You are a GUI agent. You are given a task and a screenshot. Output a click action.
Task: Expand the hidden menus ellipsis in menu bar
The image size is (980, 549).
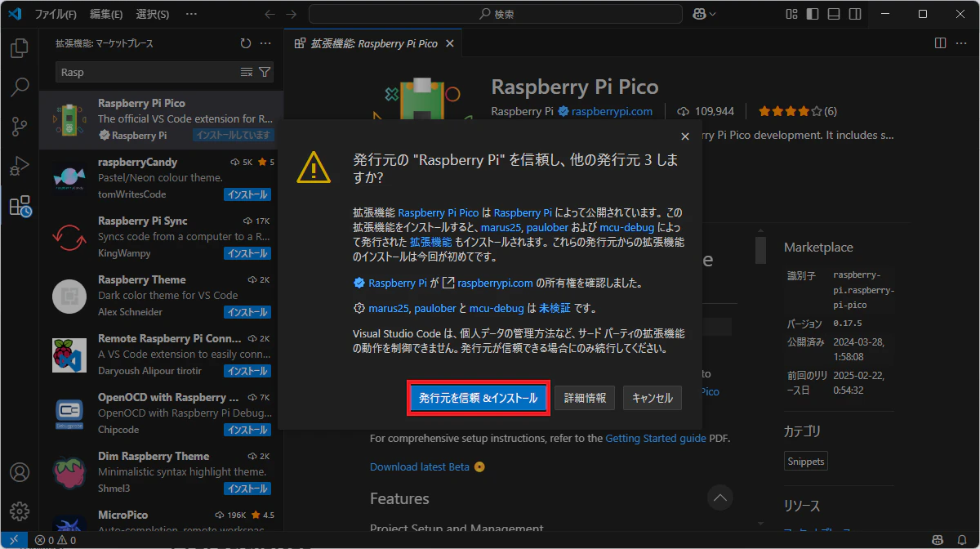pyautogui.click(x=191, y=14)
